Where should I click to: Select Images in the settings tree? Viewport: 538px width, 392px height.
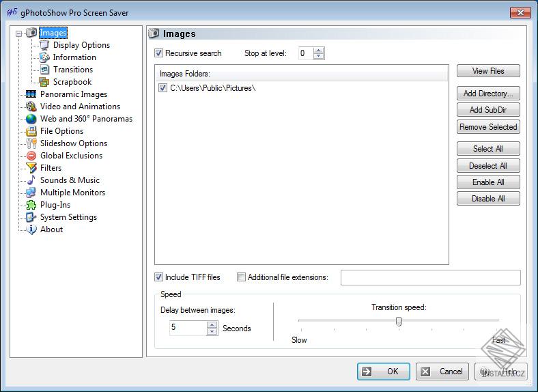53,33
